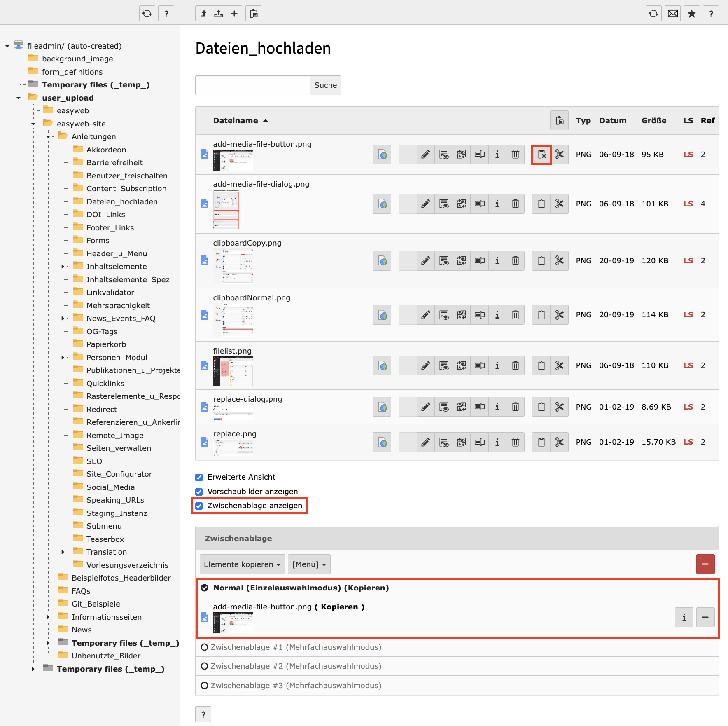Expand the Inhaltselemente folder in the tree
Viewport: 728px width, 726px height.
[63, 266]
